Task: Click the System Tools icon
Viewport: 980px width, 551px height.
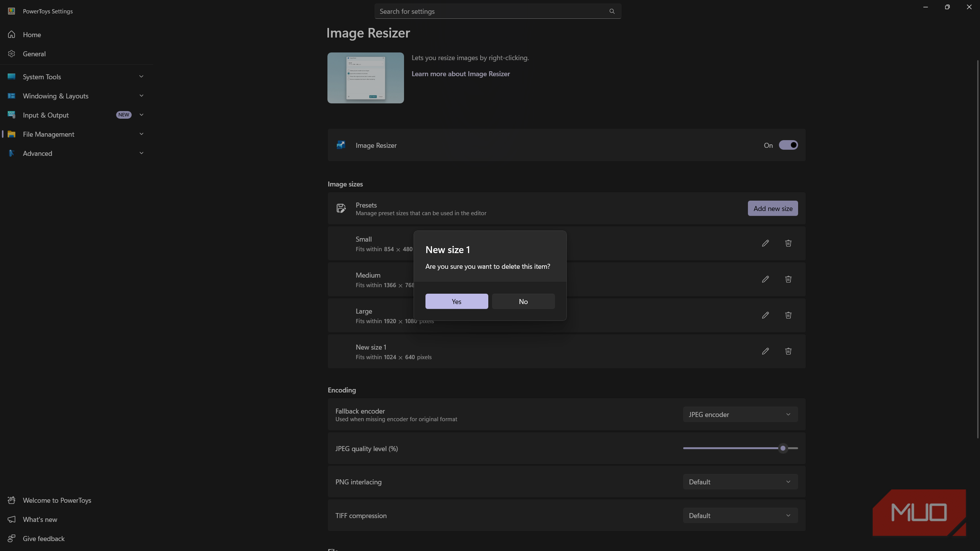Action: (x=11, y=77)
